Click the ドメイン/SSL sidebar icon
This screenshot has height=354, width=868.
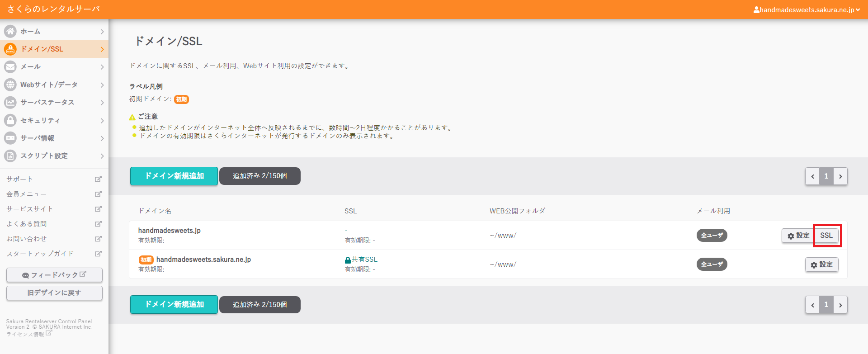(x=10, y=49)
